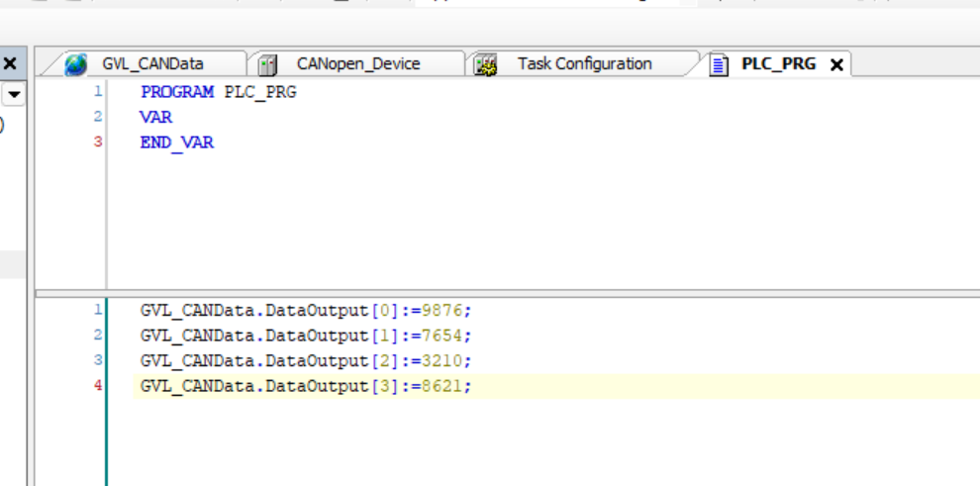Click the GVL_CANData globe icon

click(76, 64)
